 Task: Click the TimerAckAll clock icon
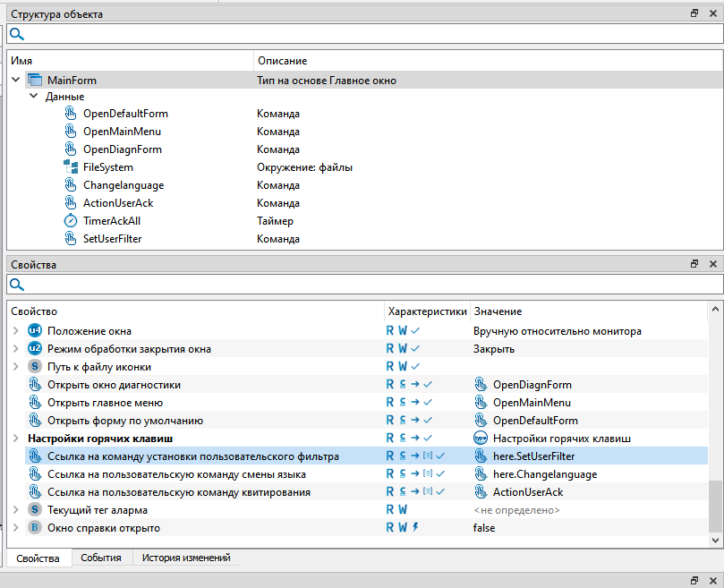[x=71, y=221]
